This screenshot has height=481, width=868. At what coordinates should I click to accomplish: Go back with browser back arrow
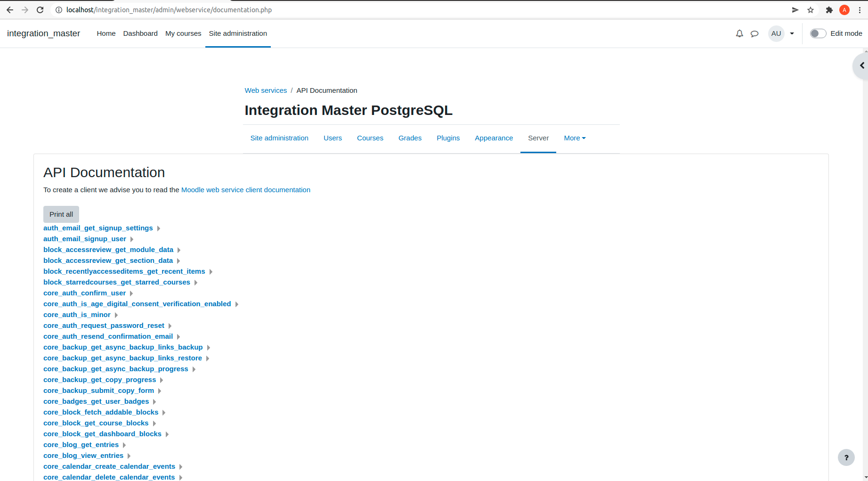(10, 10)
